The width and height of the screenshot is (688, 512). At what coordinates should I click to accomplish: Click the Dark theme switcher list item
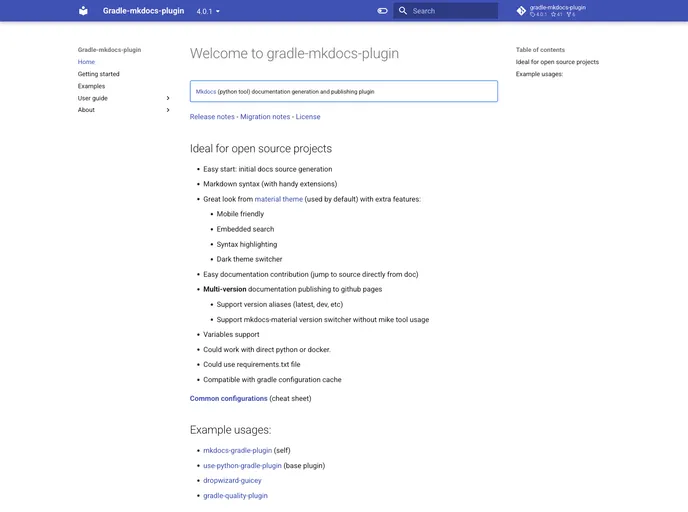(x=249, y=259)
